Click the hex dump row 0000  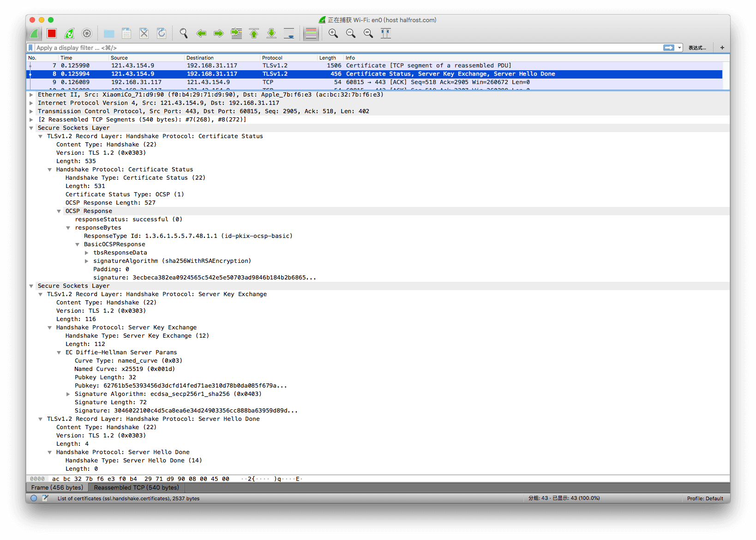[x=166, y=479]
